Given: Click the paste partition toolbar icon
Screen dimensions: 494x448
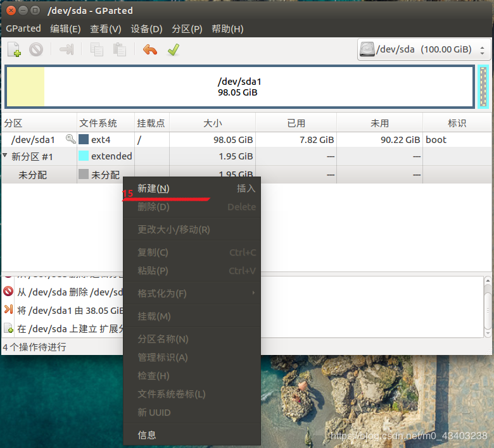Looking at the screenshot, I should 120,49.
